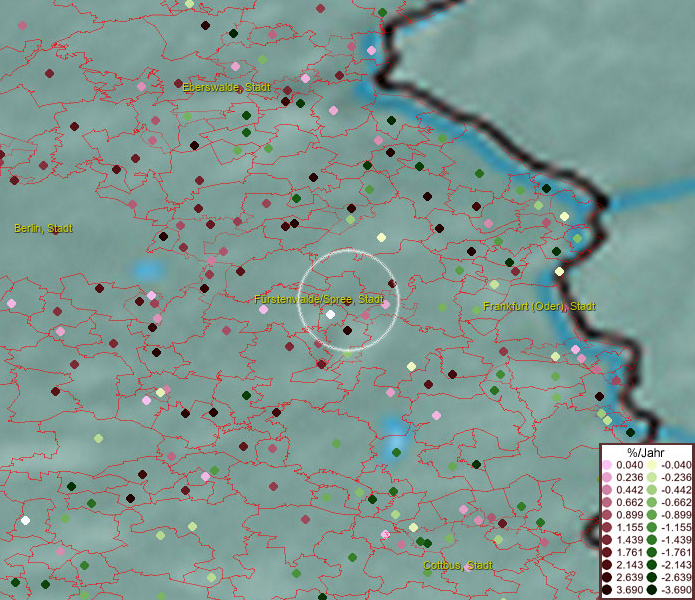Click the legend swatch for -0.040

pos(652,465)
